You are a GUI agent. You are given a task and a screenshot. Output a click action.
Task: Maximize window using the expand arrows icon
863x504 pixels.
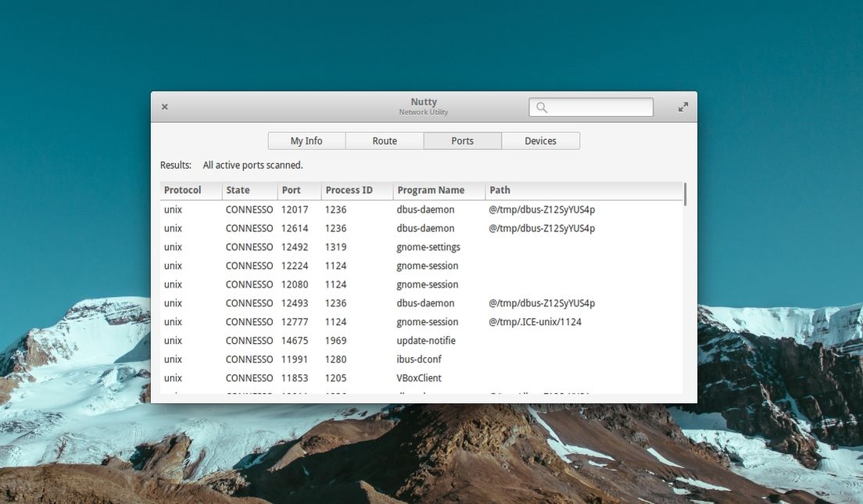tap(682, 107)
